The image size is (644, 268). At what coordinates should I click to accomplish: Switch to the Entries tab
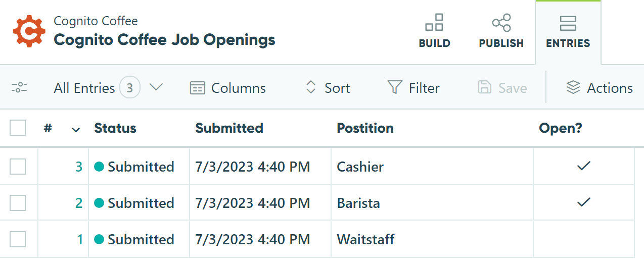[568, 32]
